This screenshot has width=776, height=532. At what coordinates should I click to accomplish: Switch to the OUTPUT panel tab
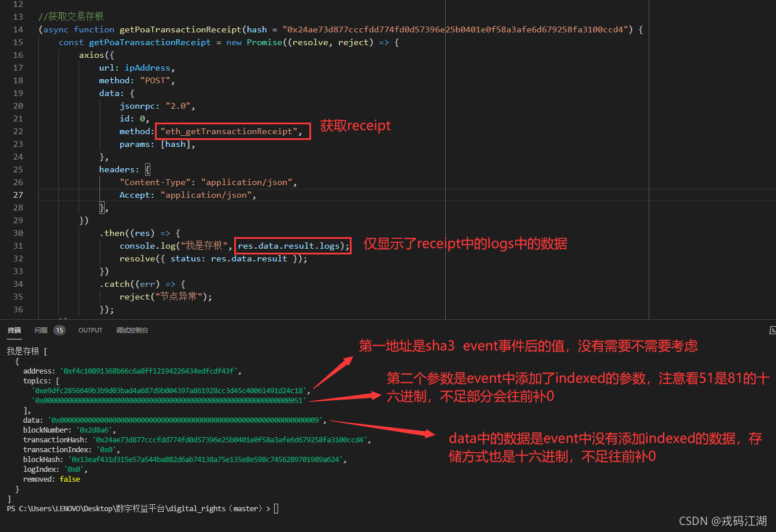pyautogui.click(x=90, y=330)
